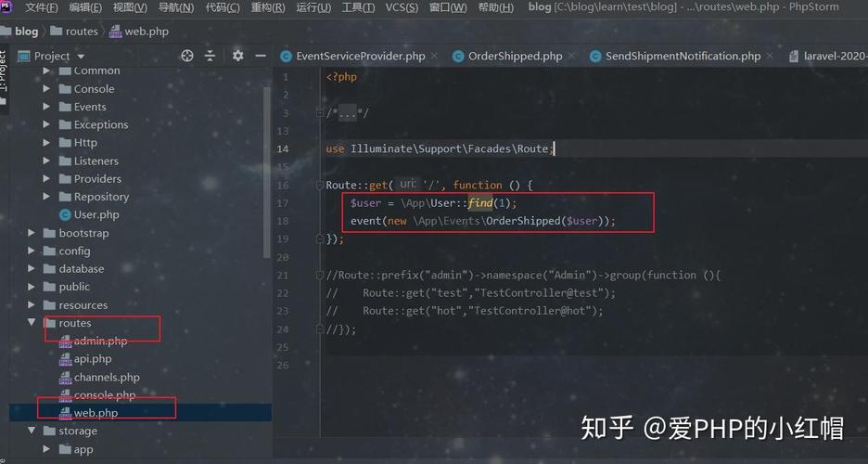Expand the database folder
Image resolution: width=868 pixels, height=464 pixels.
tap(32, 268)
